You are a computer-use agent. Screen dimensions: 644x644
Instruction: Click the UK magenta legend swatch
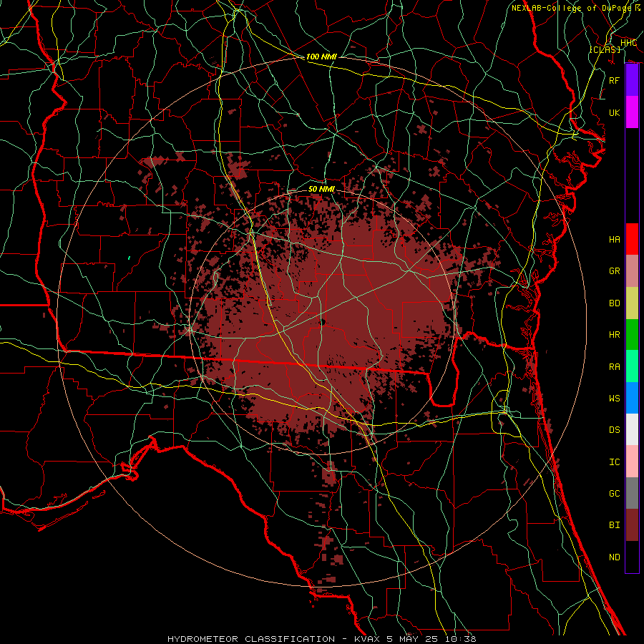(x=632, y=112)
